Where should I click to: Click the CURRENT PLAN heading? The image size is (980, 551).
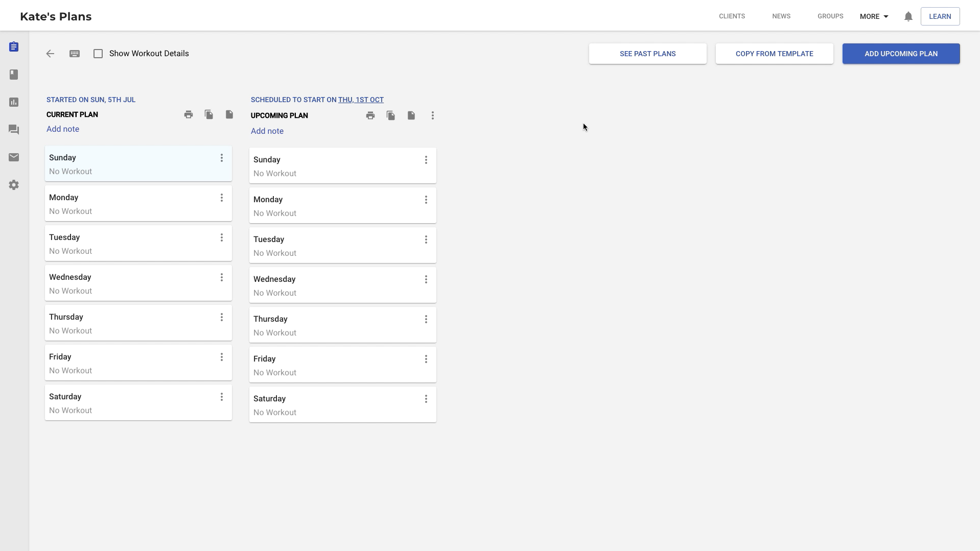72,114
